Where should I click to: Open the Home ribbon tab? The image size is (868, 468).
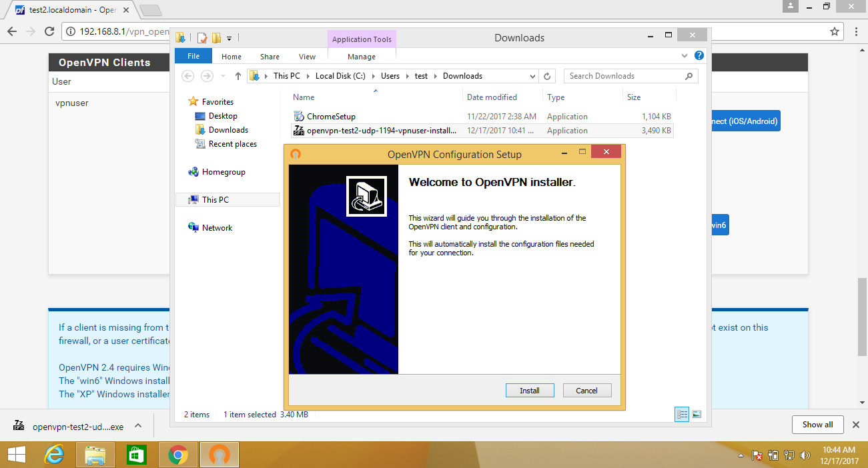click(x=232, y=57)
